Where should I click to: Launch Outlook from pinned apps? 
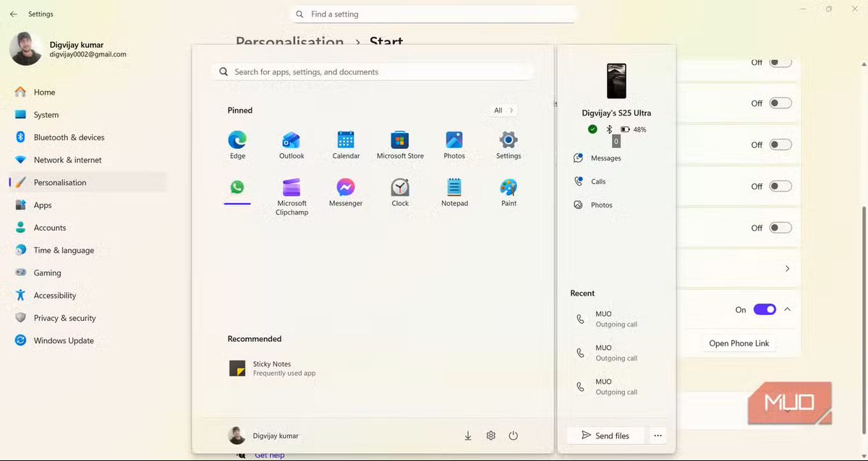point(292,145)
